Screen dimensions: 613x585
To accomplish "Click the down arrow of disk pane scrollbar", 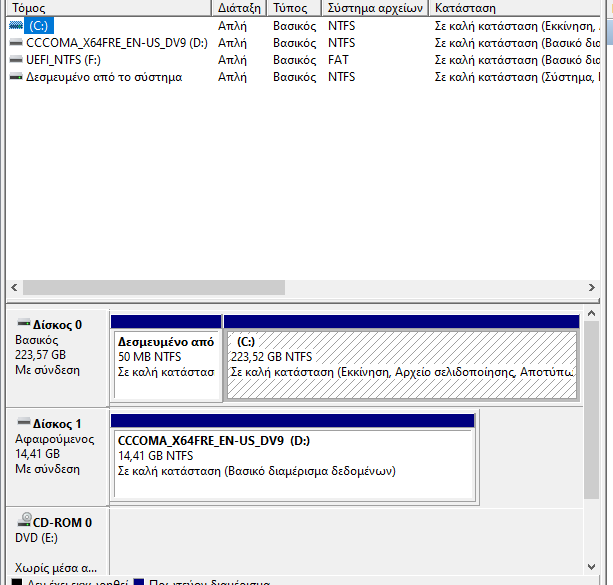I will tap(591, 567).
